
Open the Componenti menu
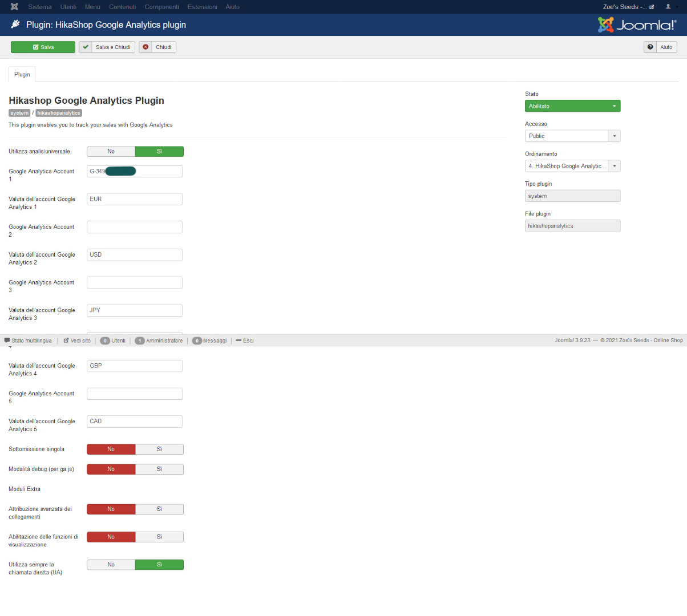(x=161, y=7)
